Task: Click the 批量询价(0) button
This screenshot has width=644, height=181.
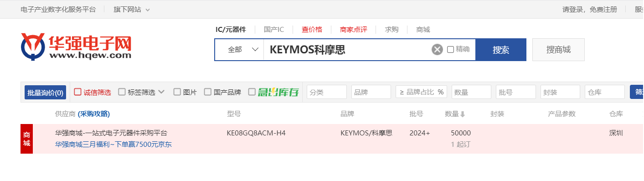Action: click(x=45, y=93)
